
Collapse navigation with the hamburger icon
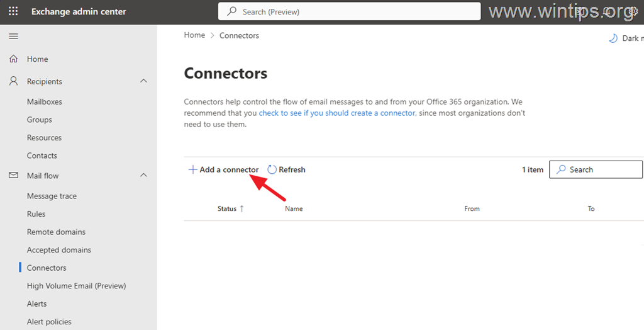[14, 36]
